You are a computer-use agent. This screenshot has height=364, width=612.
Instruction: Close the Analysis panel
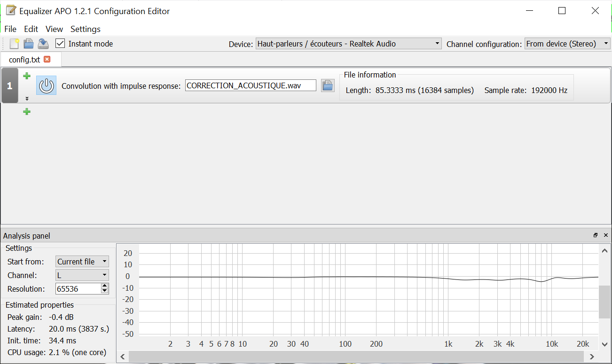coord(605,235)
